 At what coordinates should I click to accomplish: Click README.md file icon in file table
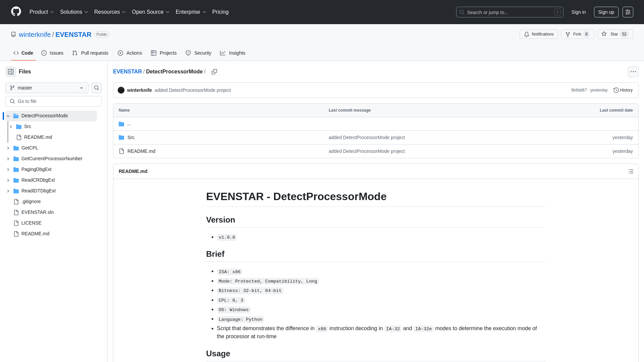click(121, 151)
